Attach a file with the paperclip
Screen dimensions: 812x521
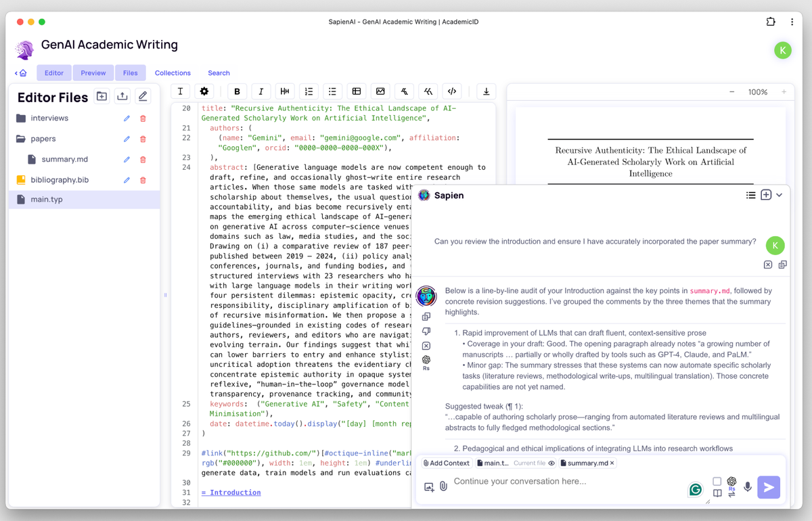pyautogui.click(x=444, y=486)
